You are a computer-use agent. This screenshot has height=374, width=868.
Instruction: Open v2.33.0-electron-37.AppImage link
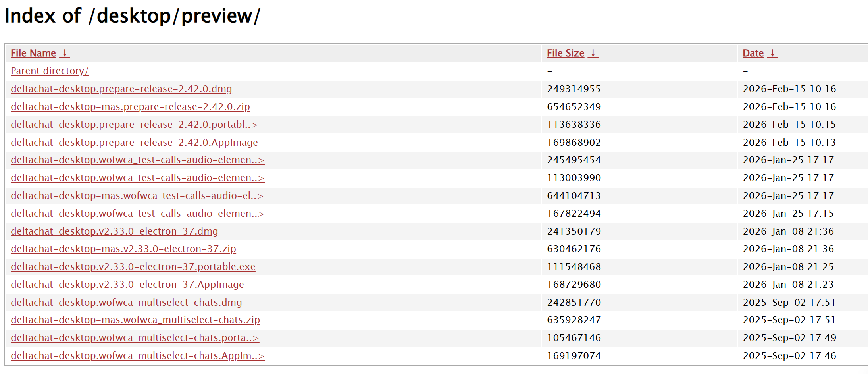coord(127,285)
